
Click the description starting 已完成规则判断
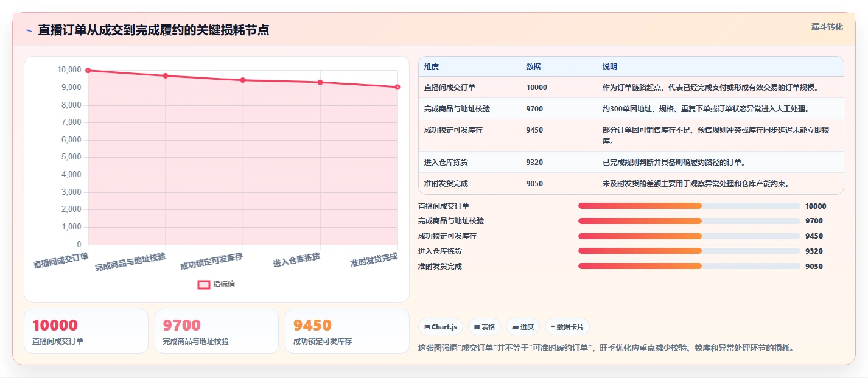point(674,163)
